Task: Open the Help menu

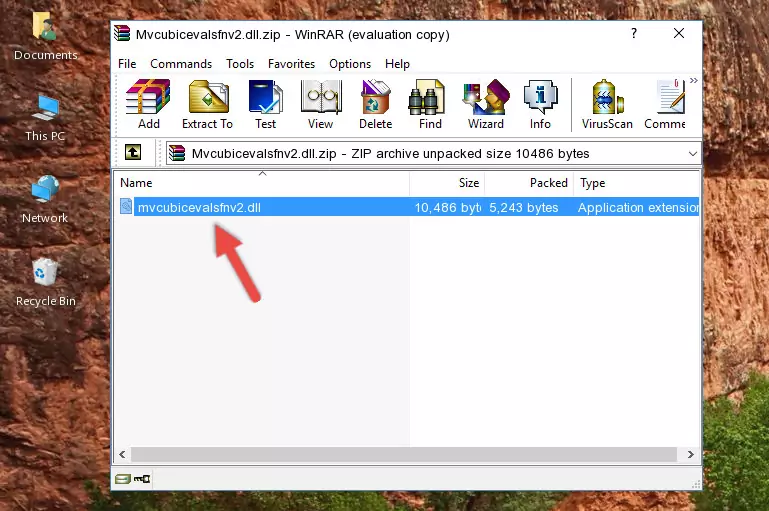Action: point(397,64)
